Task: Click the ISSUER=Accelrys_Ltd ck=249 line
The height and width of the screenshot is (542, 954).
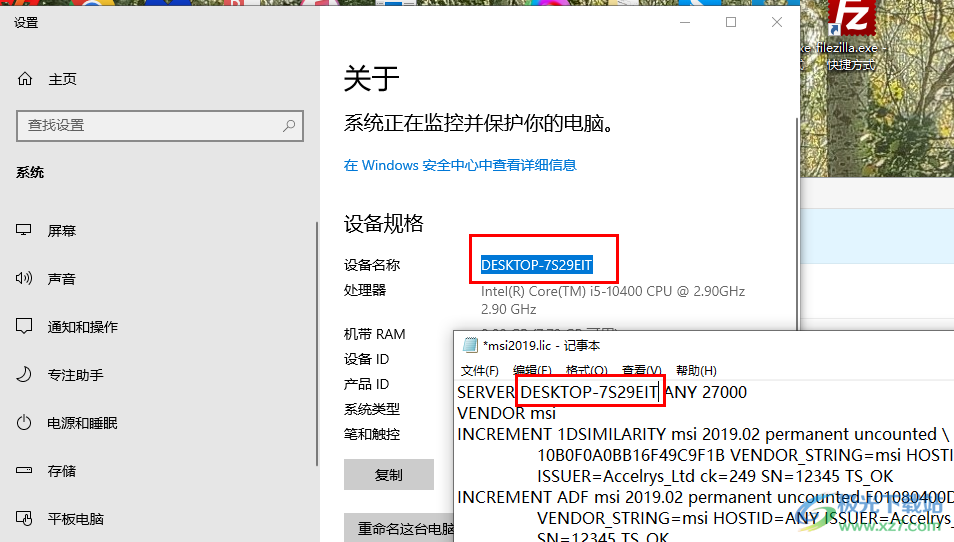Action: coord(715,476)
